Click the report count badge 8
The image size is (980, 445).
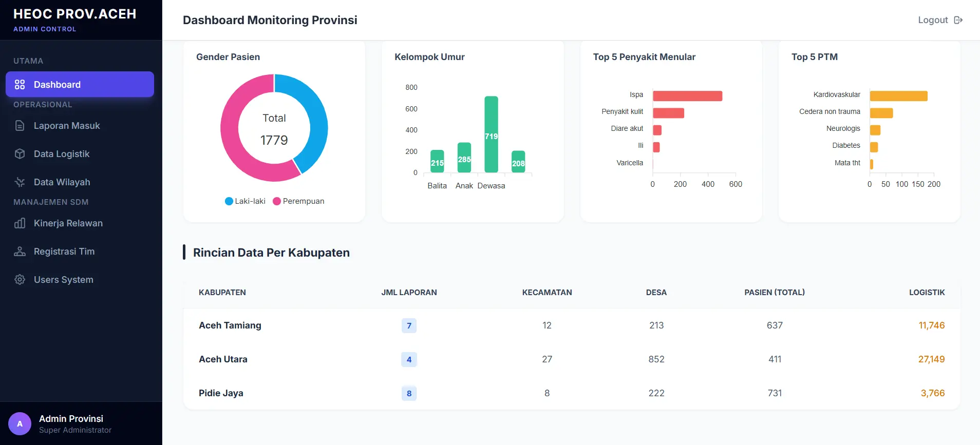(409, 393)
